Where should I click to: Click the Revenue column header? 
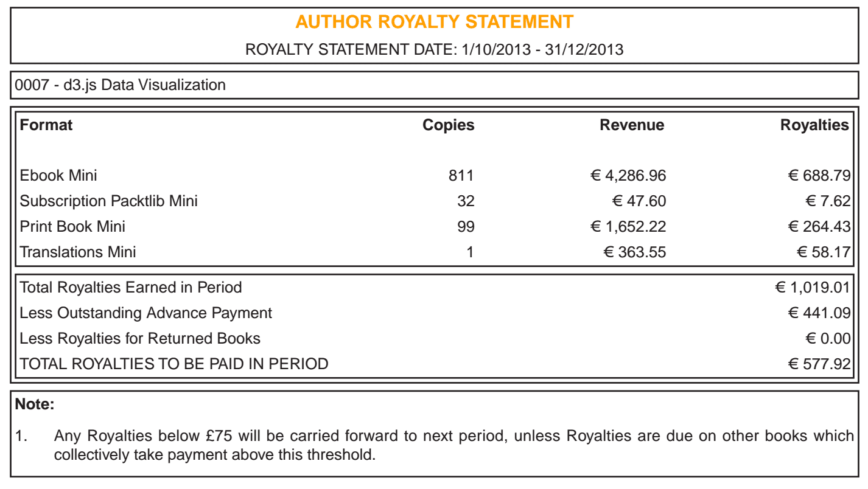click(x=632, y=125)
